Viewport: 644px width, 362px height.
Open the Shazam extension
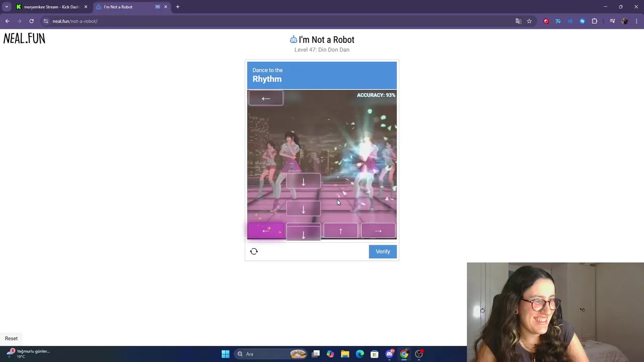[582, 21]
